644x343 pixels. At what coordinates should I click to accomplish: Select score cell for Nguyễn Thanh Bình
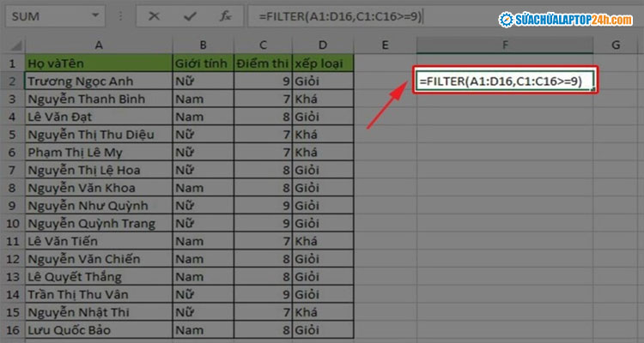point(263,99)
